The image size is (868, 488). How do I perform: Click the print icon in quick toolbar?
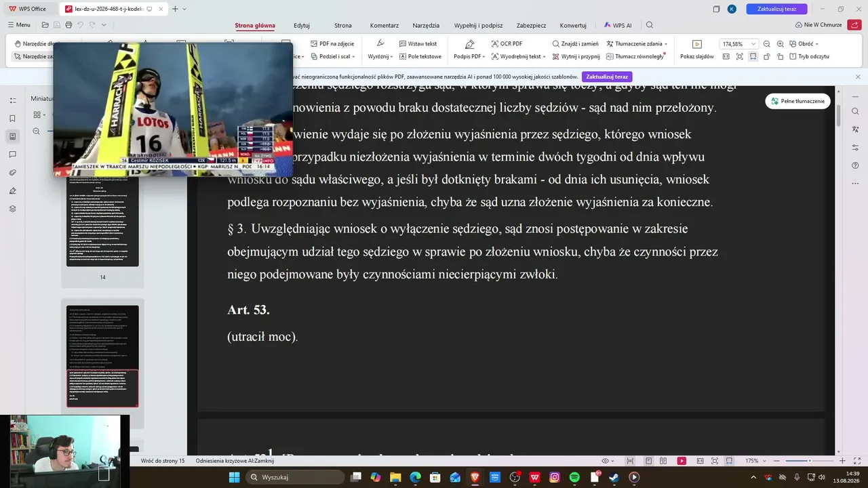tap(68, 25)
